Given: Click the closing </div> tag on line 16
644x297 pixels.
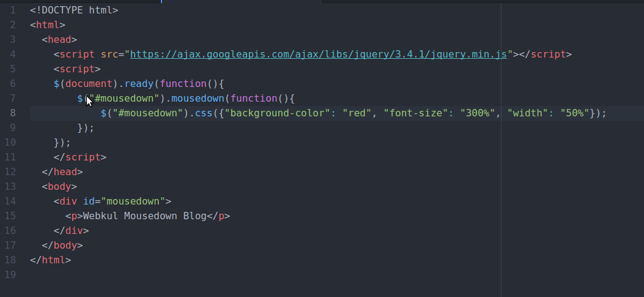Looking at the screenshot, I should (72, 231).
